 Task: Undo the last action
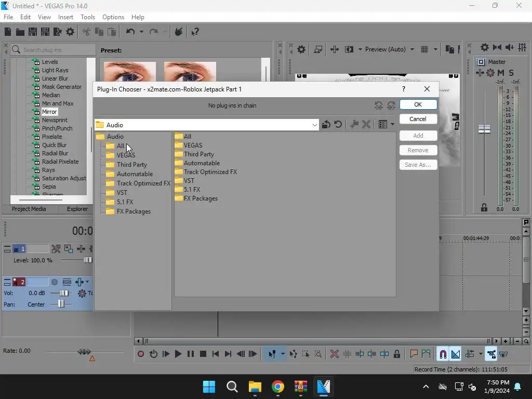tap(130, 32)
